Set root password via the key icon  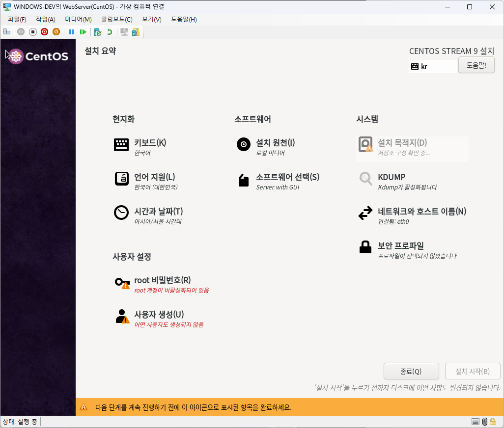click(x=121, y=282)
